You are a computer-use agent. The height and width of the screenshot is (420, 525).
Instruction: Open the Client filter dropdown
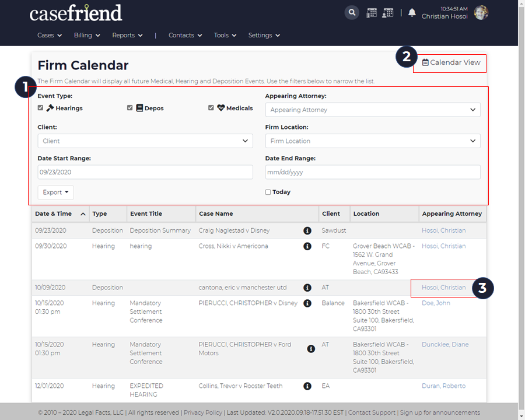(145, 141)
